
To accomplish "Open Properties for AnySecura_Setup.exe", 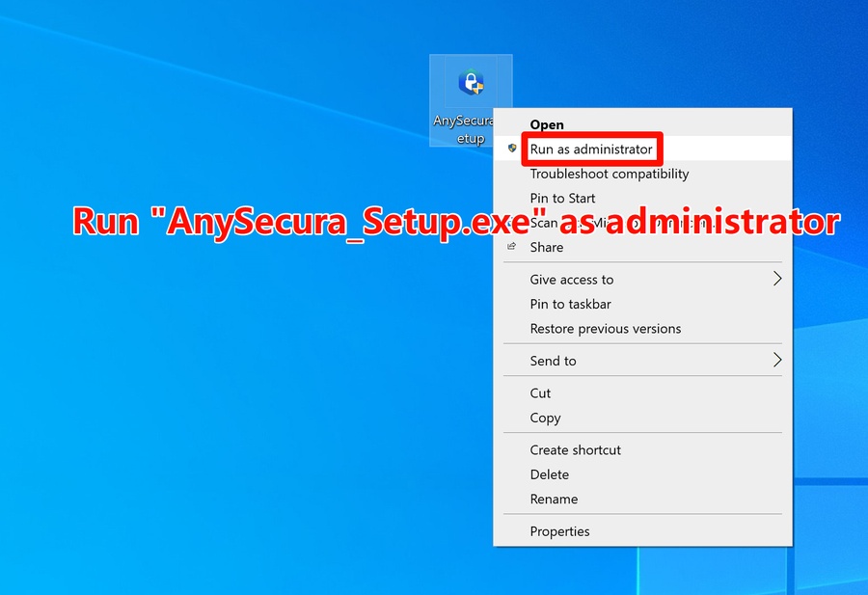I will (x=559, y=531).
